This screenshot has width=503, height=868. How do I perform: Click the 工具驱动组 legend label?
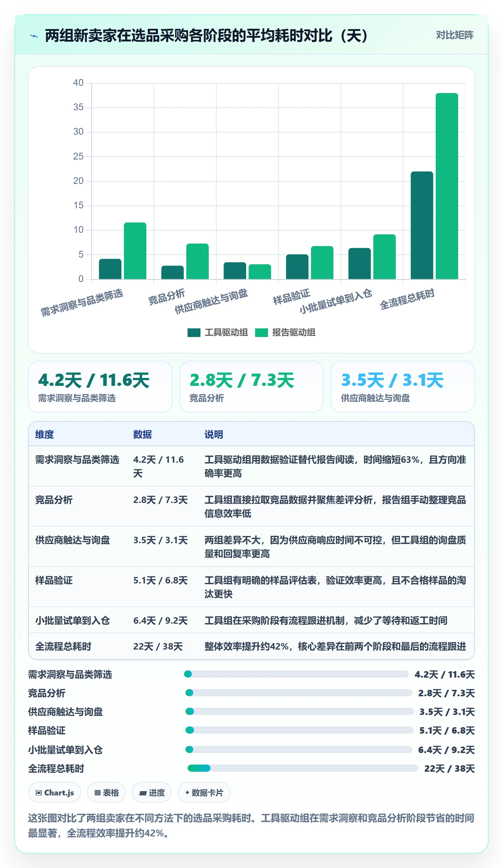click(x=226, y=333)
